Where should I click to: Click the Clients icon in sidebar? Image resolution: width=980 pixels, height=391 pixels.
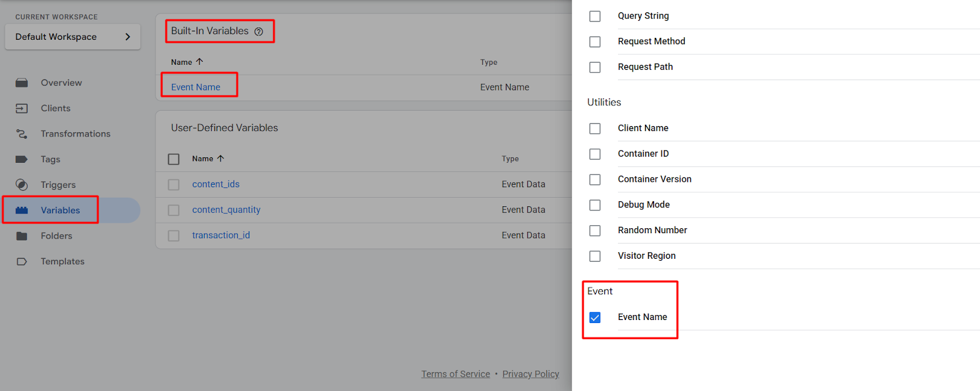(x=21, y=108)
